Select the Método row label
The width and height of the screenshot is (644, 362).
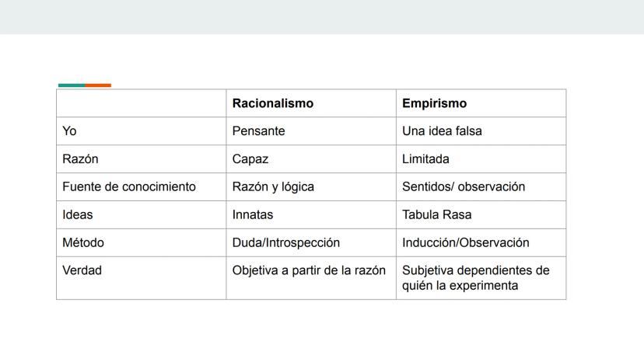[83, 243]
